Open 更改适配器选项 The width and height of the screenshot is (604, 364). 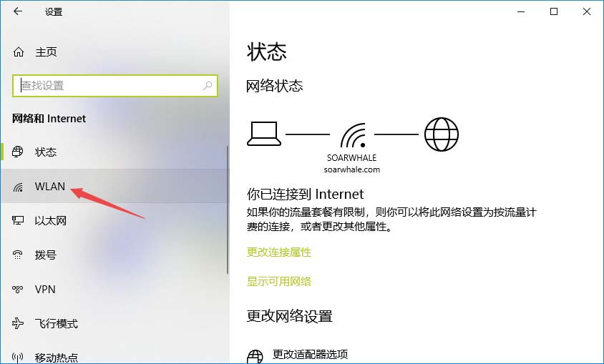tap(311, 354)
